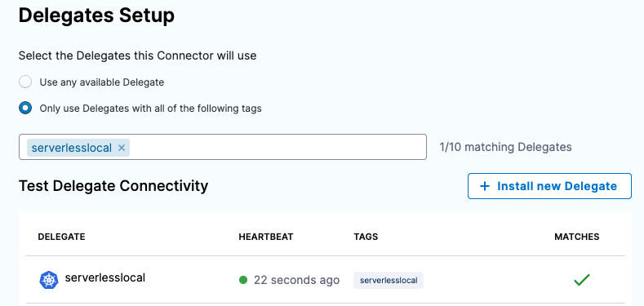644x306 pixels.
Task: Click the green heartbeat status dot
Action: (x=243, y=280)
